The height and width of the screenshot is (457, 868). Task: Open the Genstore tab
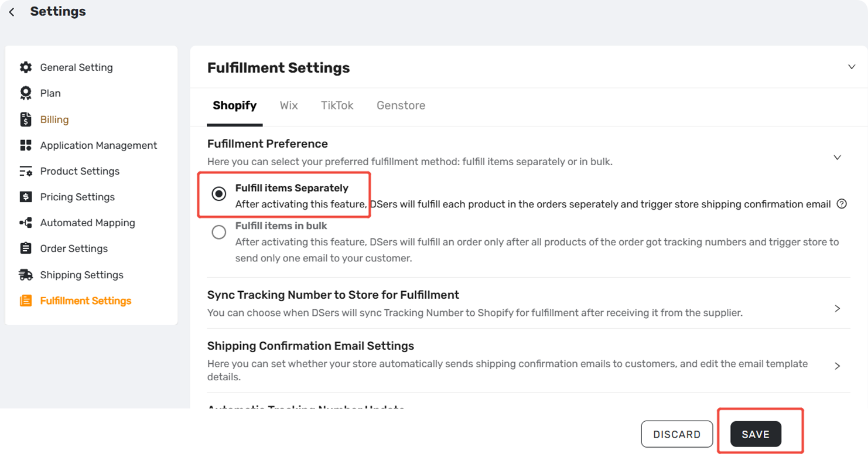(401, 105)
